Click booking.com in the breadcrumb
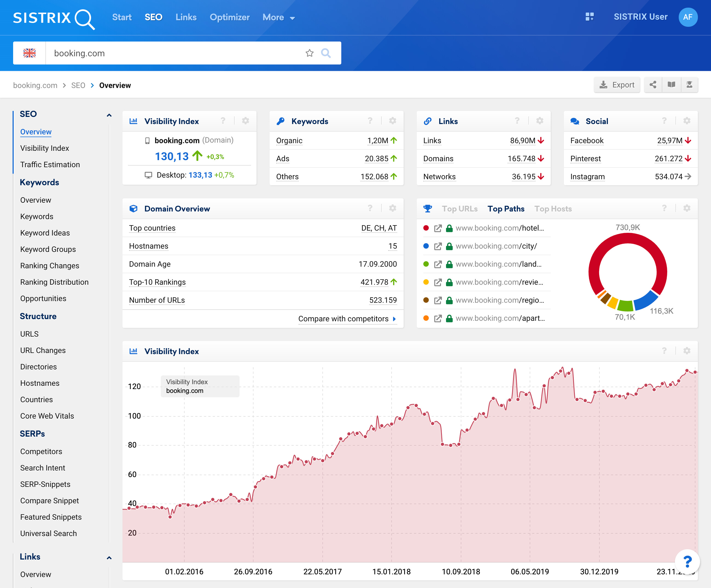 [x=35, y=85]
